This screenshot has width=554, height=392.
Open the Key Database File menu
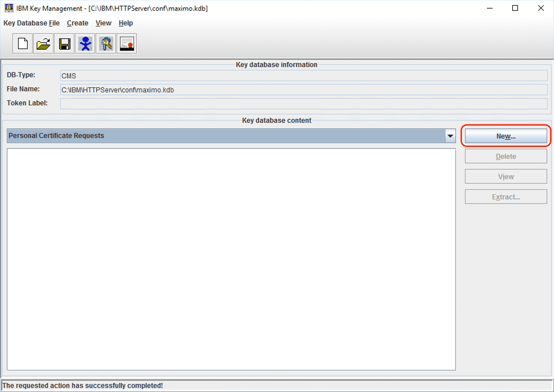coord(32,23)
